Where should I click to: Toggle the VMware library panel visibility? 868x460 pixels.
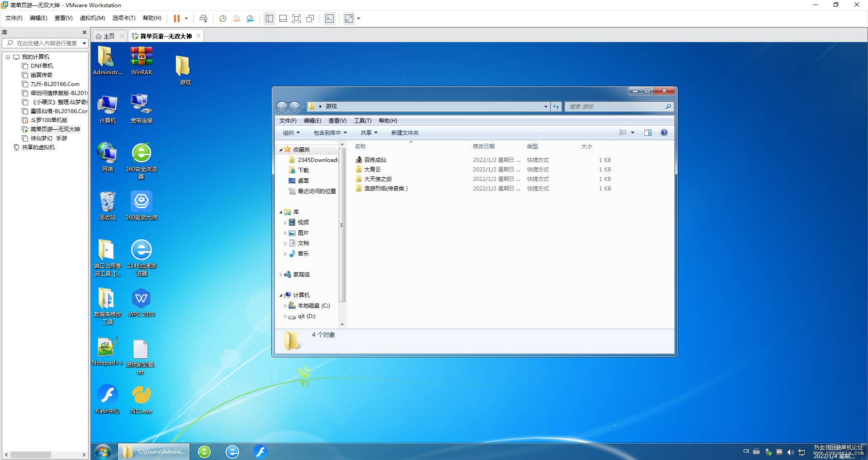pos(269,19)
